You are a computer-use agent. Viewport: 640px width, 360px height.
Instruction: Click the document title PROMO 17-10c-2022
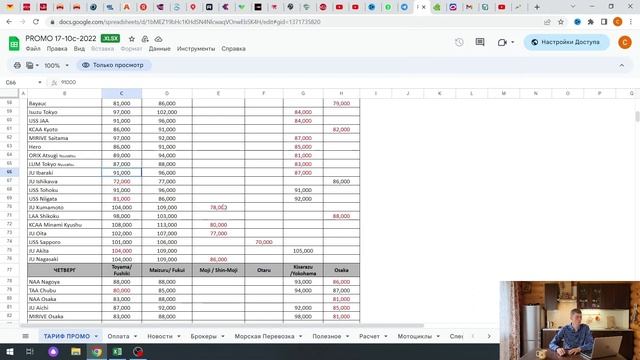[61, 38]
